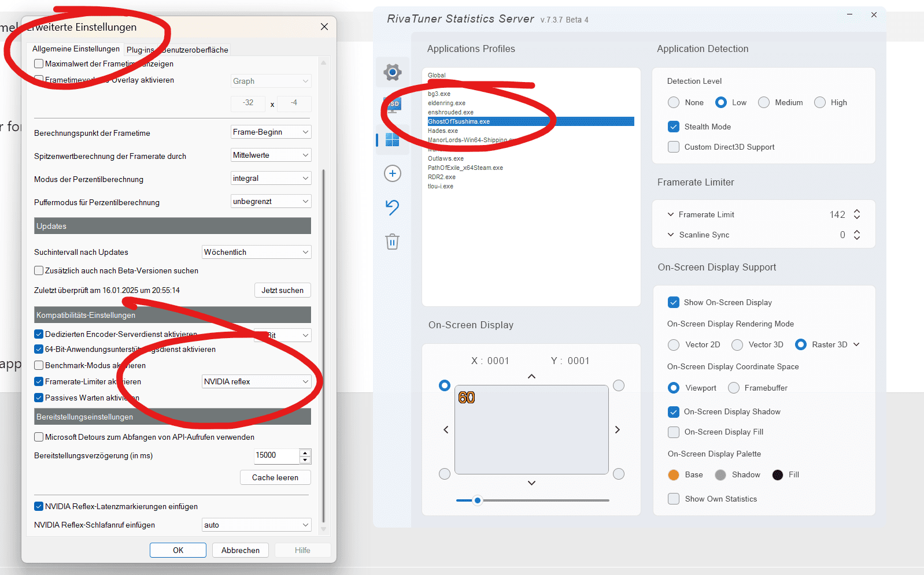Open Modus der Perzentilberechnung dropdown
Viewport: 924px width, 575px height.
click(x=271, y=178)
